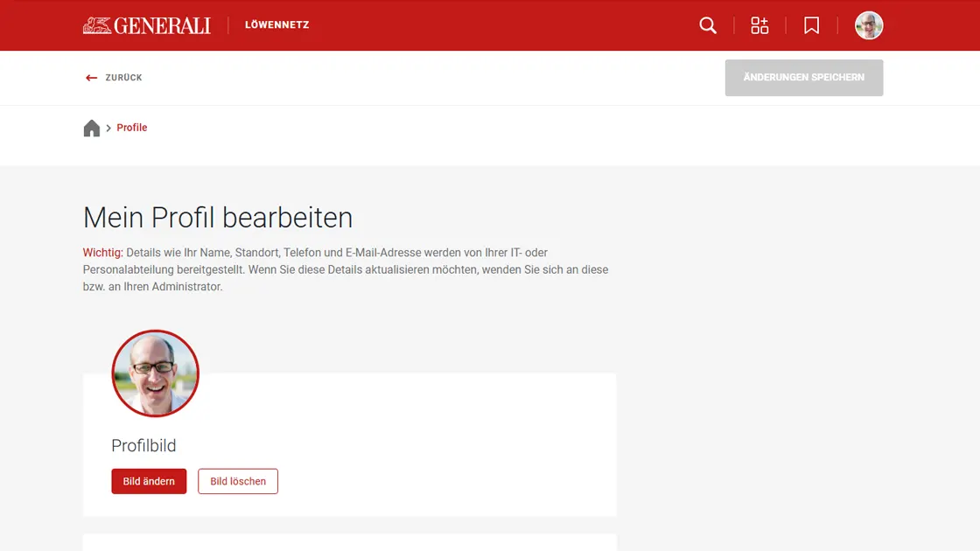Click the breadcrumb chevron after the home icon
Screen dimensions: 980x551
[x=108, y=128]
